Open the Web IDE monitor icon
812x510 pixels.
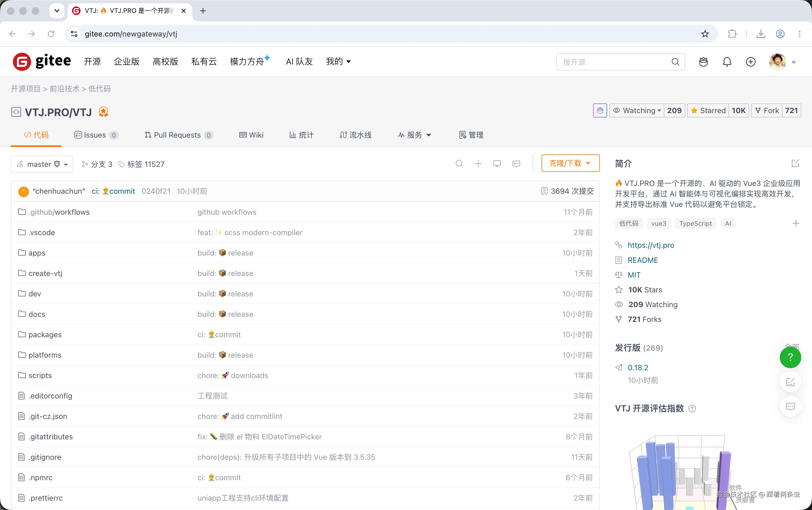(x=497, y=164)
